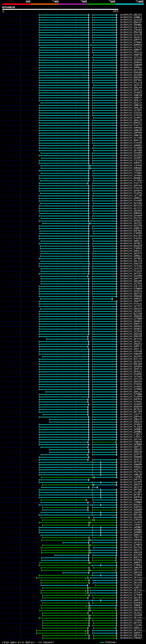Select the UniRef100_A9TIY2 label

click(131, 570)
